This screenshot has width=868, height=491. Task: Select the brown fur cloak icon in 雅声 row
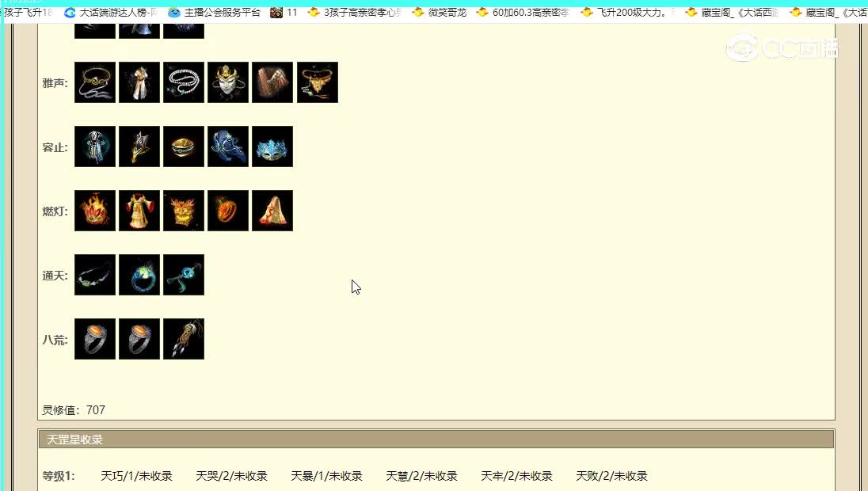point(272,82)
